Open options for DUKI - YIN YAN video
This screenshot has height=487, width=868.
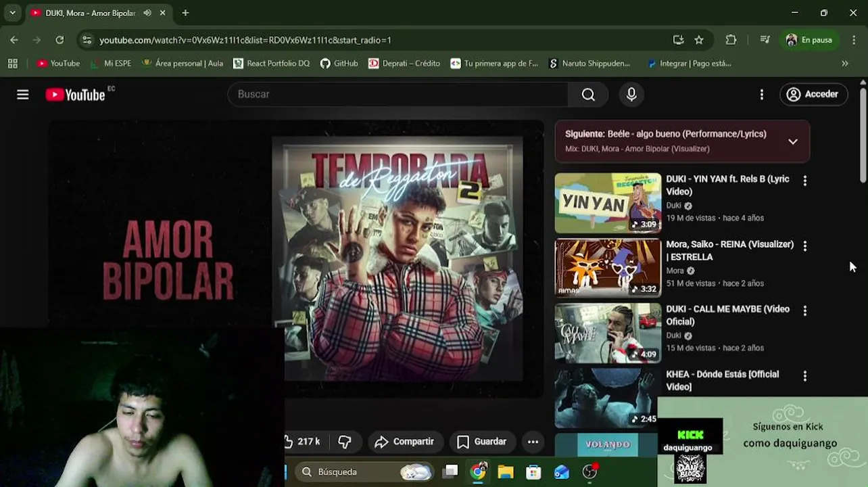(804, 181)
